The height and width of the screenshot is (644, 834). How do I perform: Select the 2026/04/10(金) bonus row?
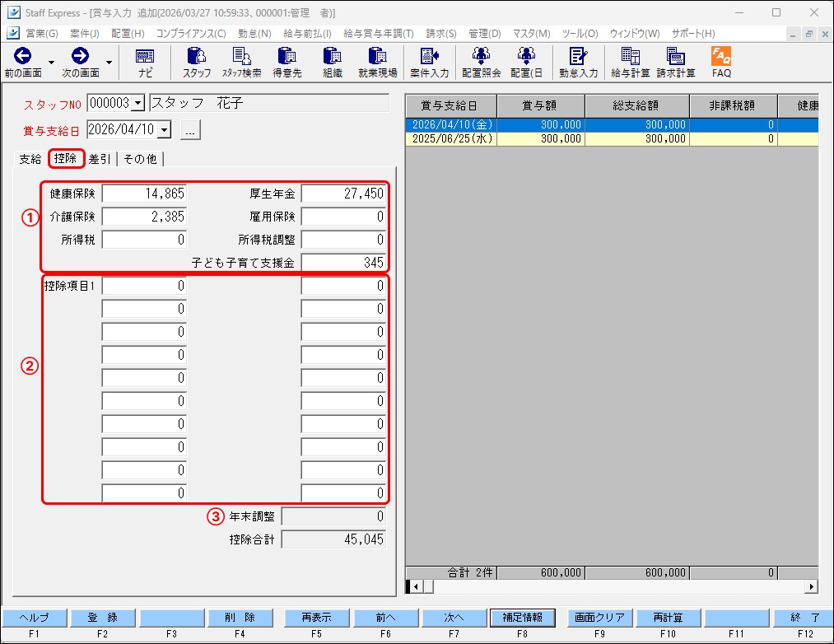point(612,124)
